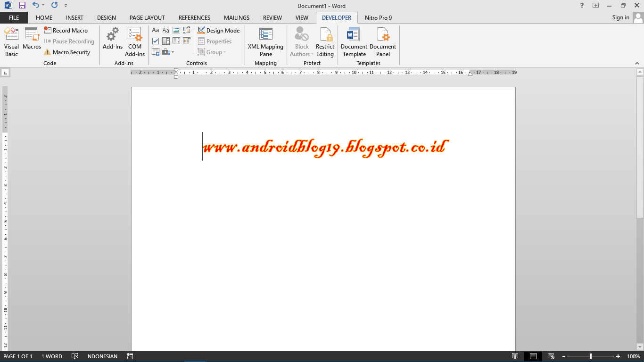
Task: Insert a Combo Box Content Control
Action: click(x=166, y=41)
